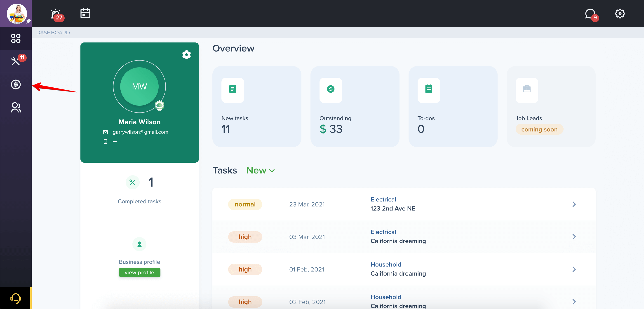Click the date 01 Feb, 2021
The height and width of the screenshot is (309, 644).
click(306, 269)
